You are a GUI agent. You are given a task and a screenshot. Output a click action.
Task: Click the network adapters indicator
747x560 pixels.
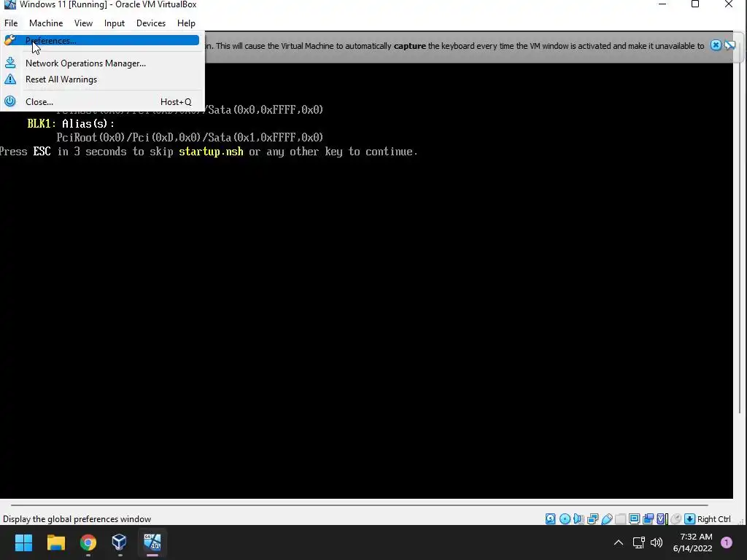[593, 519]
